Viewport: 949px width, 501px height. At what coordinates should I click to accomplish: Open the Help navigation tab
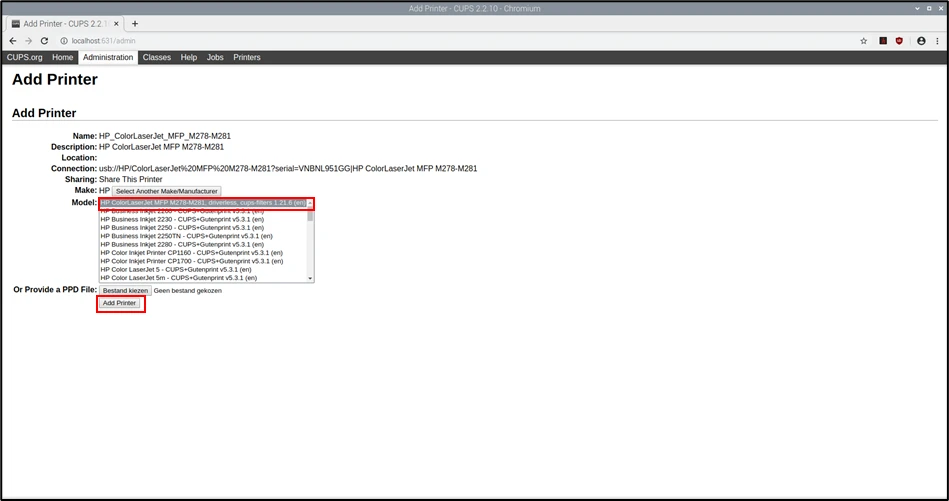tap(189, 57)
